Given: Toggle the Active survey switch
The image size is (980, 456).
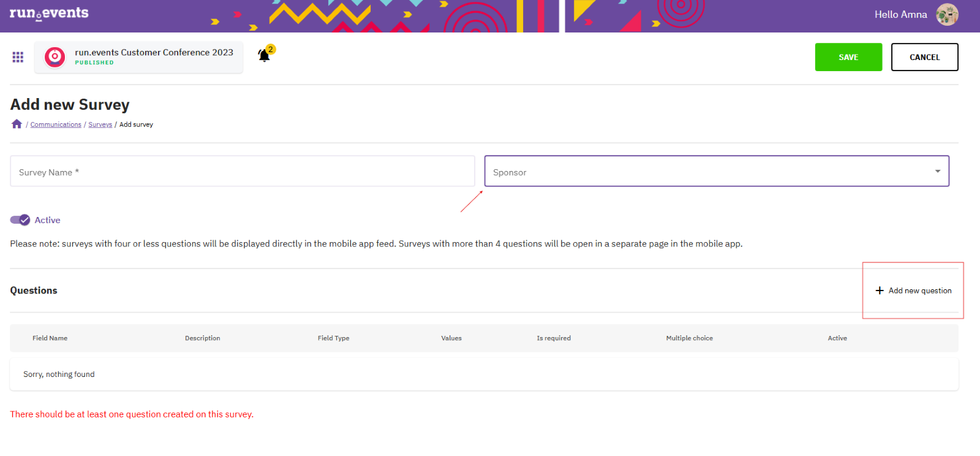Looking at the screenshot, I should click(20, 220).
